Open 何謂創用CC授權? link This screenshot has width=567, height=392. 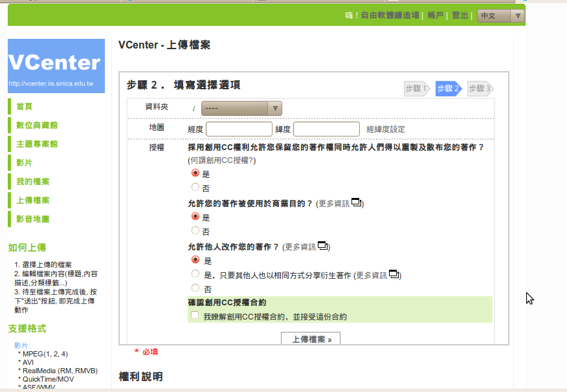[221, 160]
